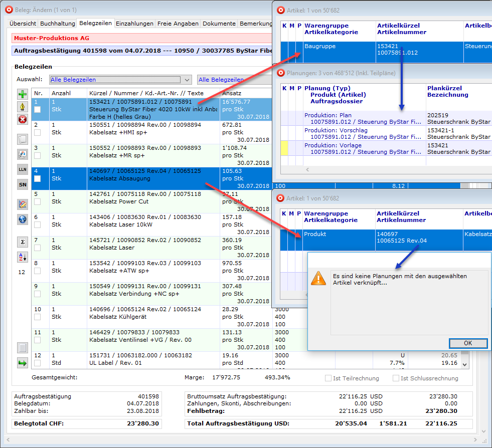Switch to the Buchhaltung tab
Image resolution: width=492 pixels, height=448 pixels.
(x=57, y=24)
